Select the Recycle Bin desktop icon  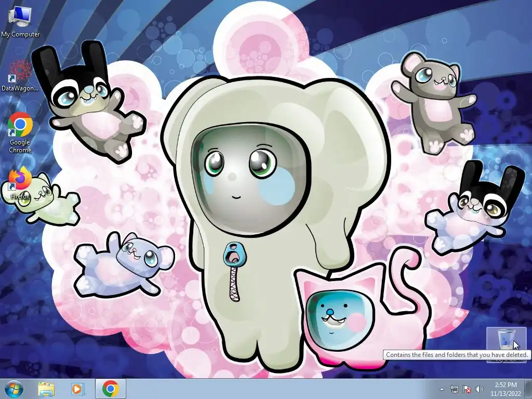[506, 345]
